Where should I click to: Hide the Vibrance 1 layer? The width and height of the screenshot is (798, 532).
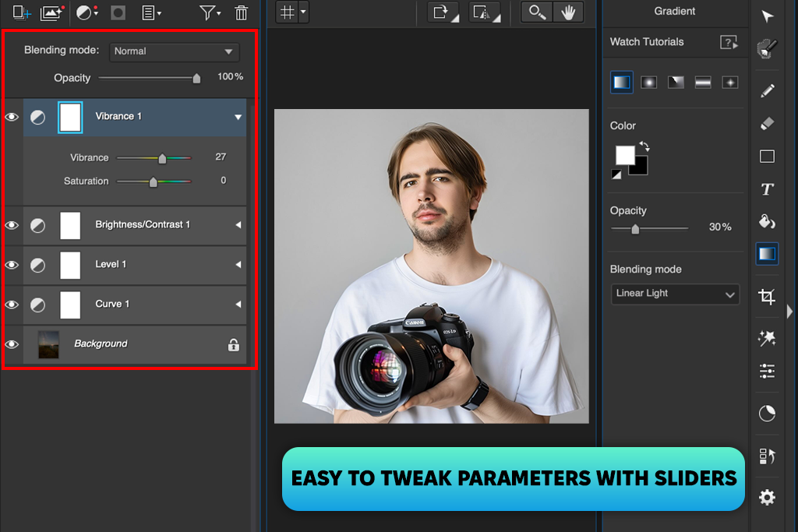click(x=12, y=117)
